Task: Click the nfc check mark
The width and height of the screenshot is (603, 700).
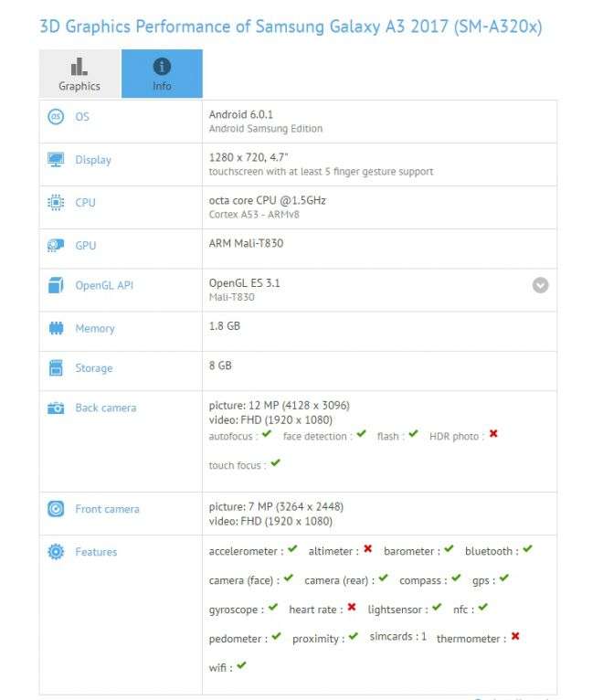Action: pos(483,607)
